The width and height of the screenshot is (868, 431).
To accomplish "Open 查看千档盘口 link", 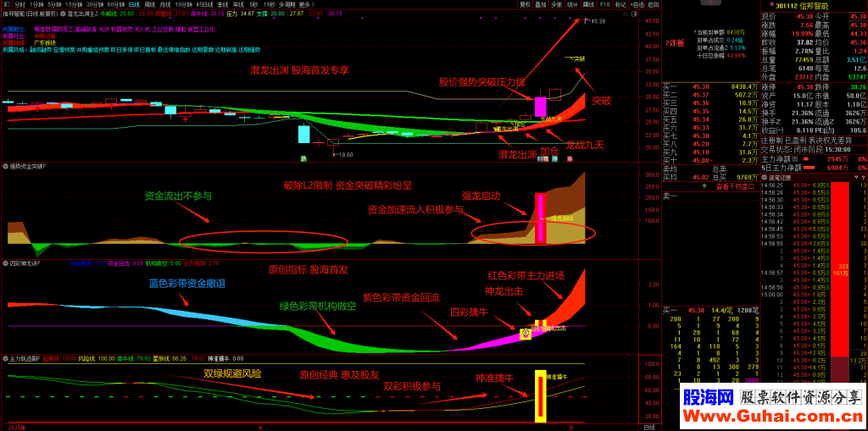I will click(x=735, y=186).
